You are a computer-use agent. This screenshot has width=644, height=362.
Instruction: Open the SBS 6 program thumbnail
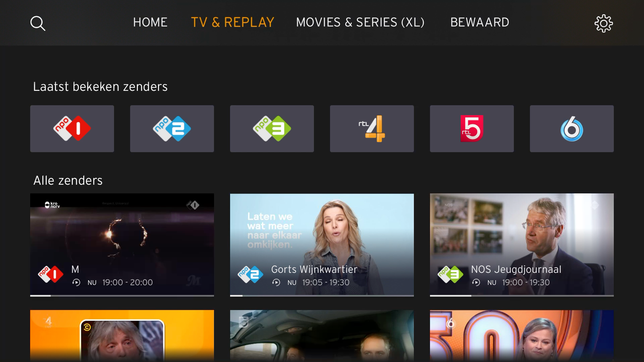[x=522, y=336]
